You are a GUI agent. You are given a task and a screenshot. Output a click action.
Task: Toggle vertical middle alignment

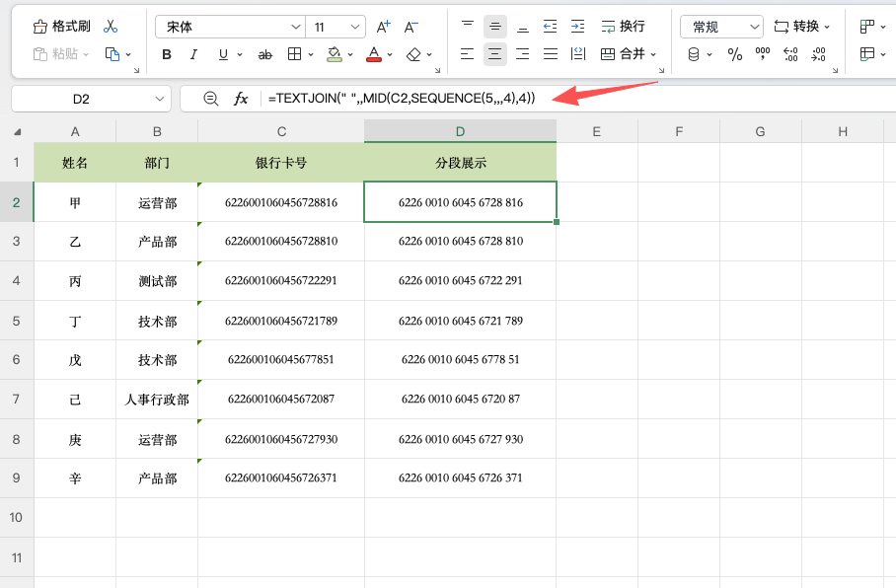click(494, 27)
